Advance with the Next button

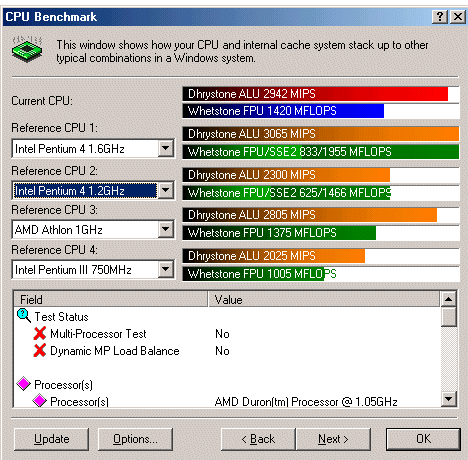[333, 439]
